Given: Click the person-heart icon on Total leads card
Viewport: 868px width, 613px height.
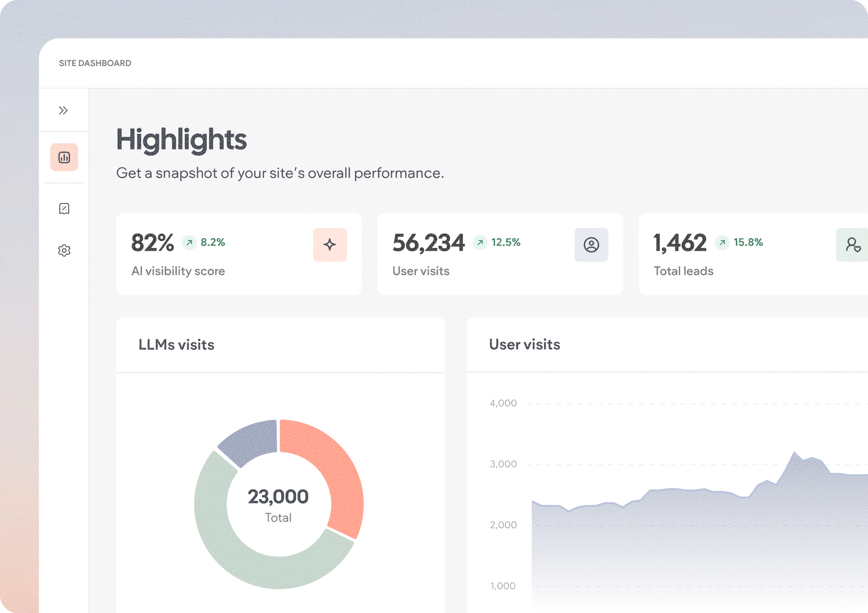Looking at the screenshot, I should [x=852, y=245].
